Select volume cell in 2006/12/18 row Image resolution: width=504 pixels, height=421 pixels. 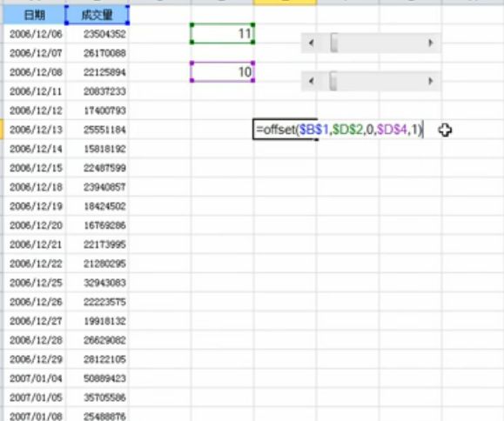click(x=97, y=187)
